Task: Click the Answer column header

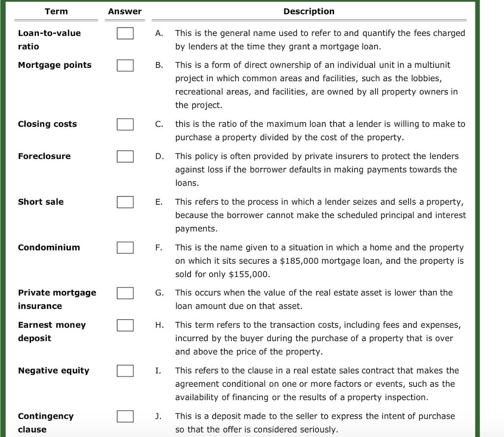Action: coord(125,11)
